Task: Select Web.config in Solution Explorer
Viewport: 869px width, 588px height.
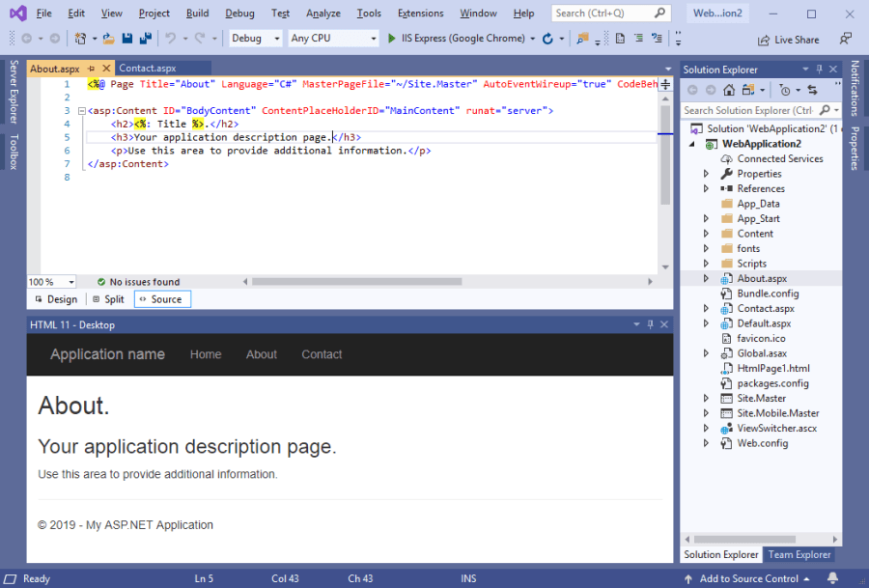Action: pyautogui.click(x=762, y=443)
